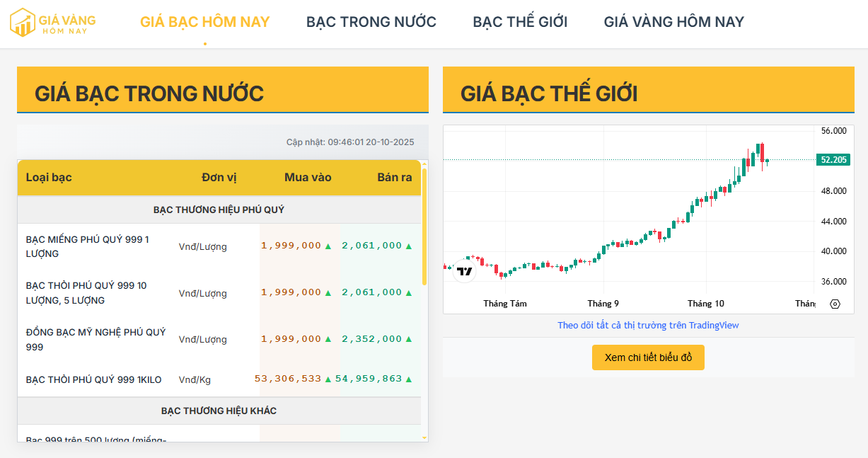Click the Giá Vàng Hôm Nay logo
Viewport: 868px width, 458px height.
(52, 23)
